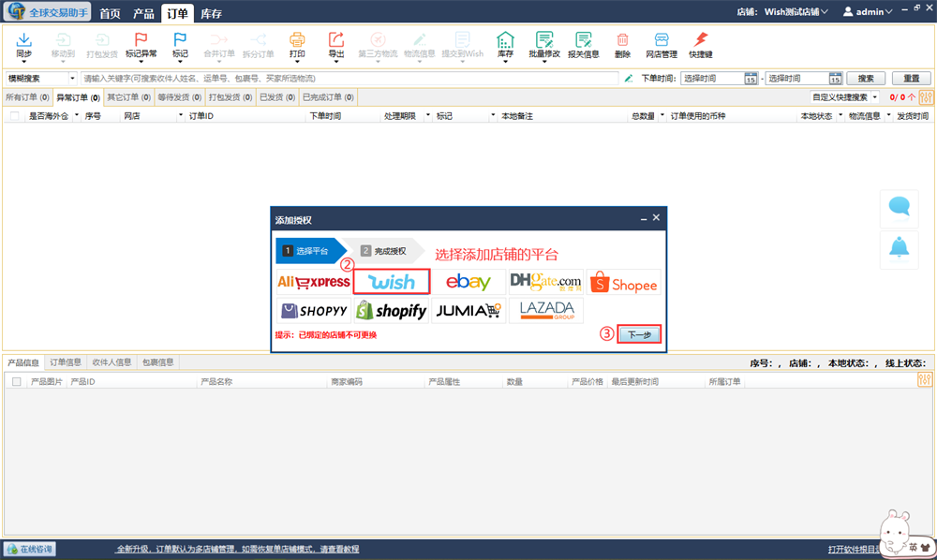Click the 物流信息 toolbar icon
The image size is (937, 560).
click(420, 40)
